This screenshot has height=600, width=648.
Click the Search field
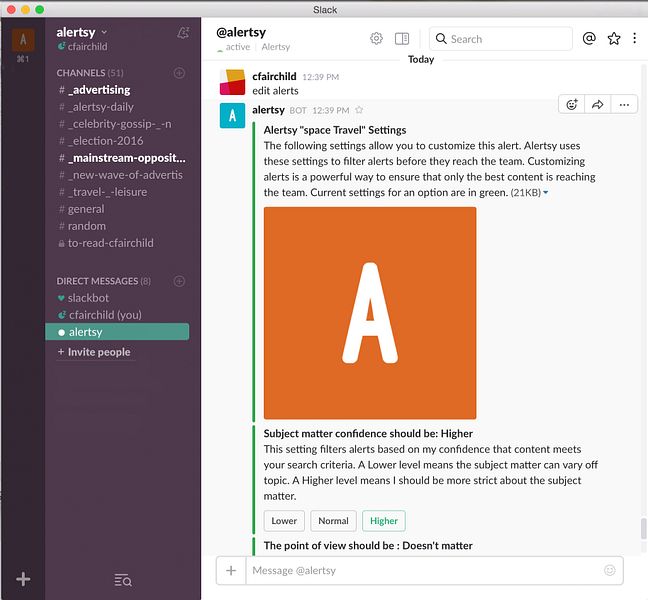tap(501, 39)
